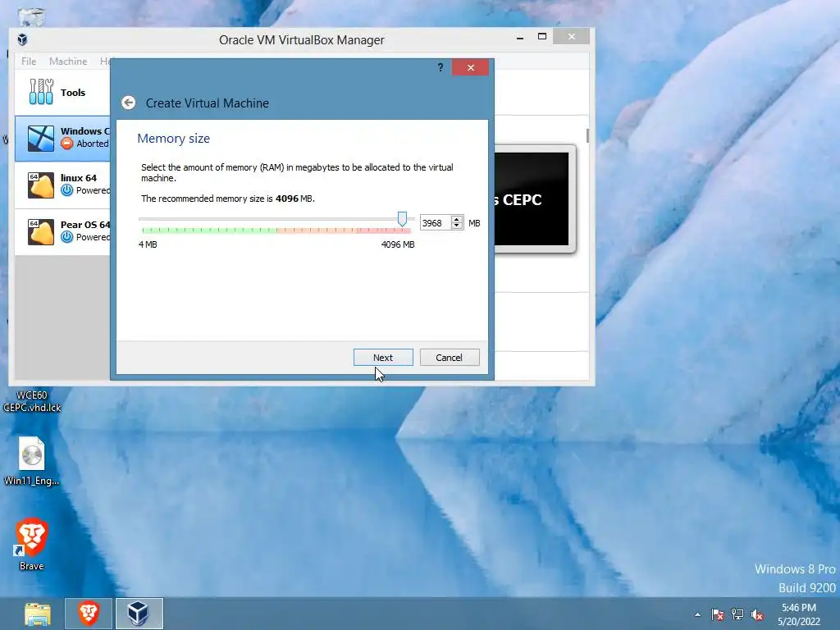Open File Explorer from the taskbar
Image resolution: width=840 pixels, height=630 pixels.
(x=38, y=614)
